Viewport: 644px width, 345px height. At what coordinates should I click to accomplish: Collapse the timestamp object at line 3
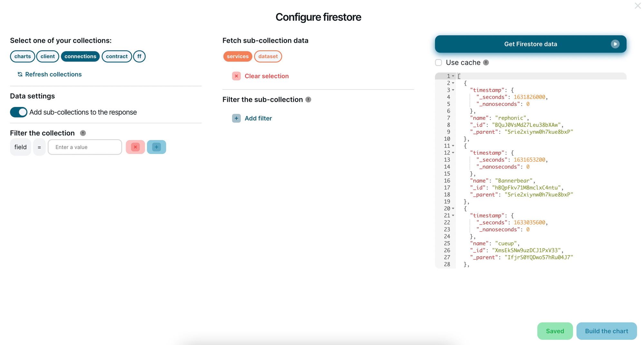453,90
